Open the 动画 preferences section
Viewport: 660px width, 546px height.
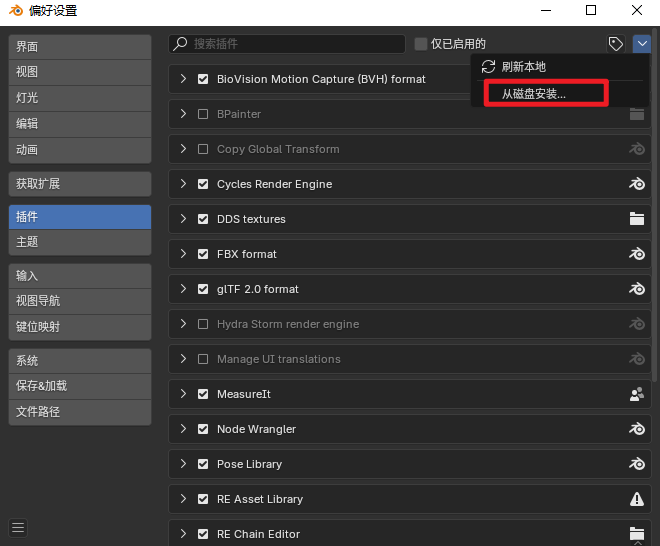80,150
